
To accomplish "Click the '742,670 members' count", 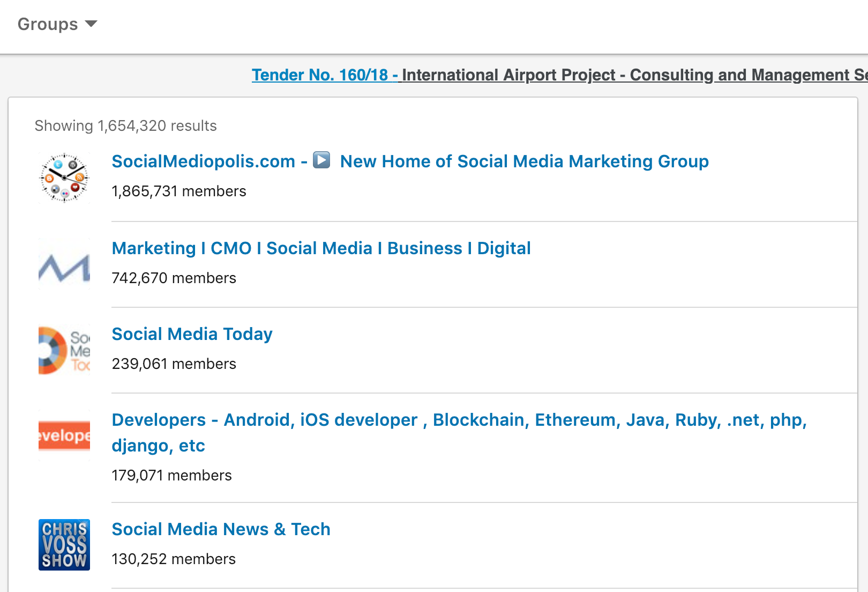I will [x=174, y=278].
